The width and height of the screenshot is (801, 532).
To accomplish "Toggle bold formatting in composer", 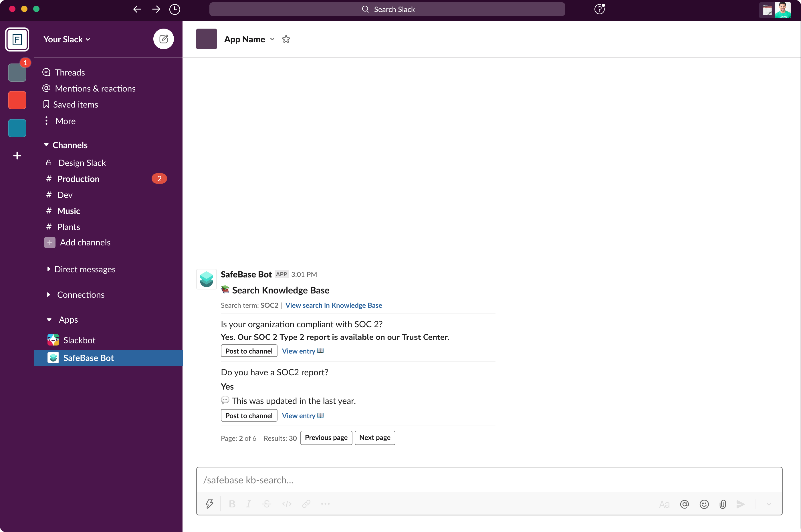I will point(232,504).
